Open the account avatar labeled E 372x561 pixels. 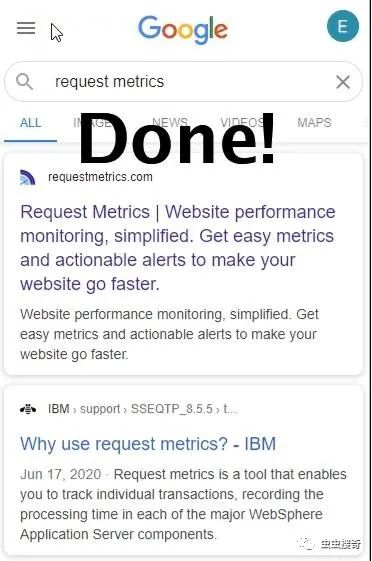[x=343, y=26]
